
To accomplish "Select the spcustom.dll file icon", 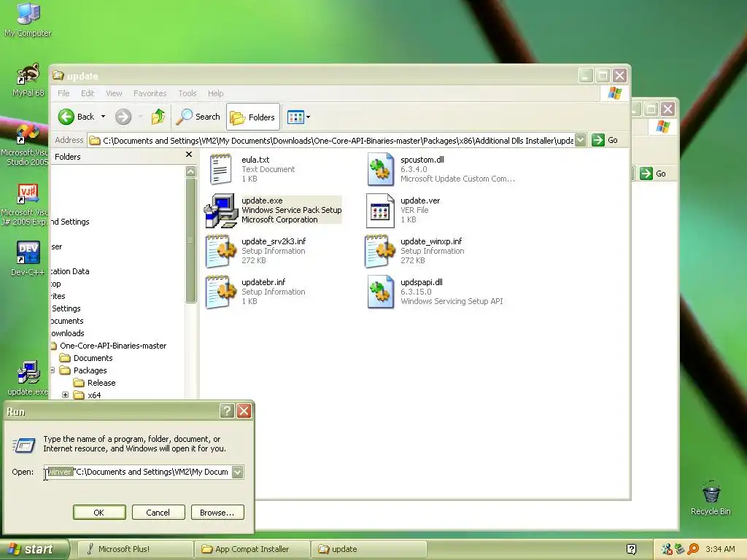I will [x=381, y=169].
